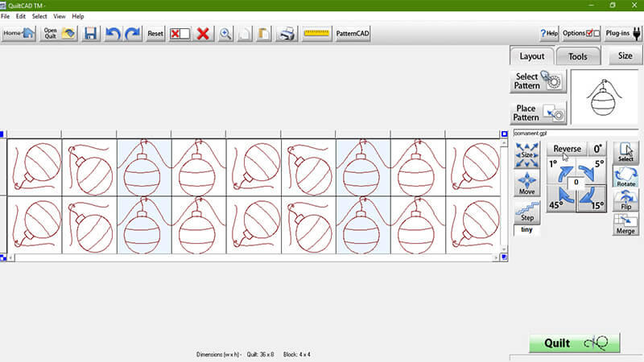Set rotation increment to 15 degrees

594,199
